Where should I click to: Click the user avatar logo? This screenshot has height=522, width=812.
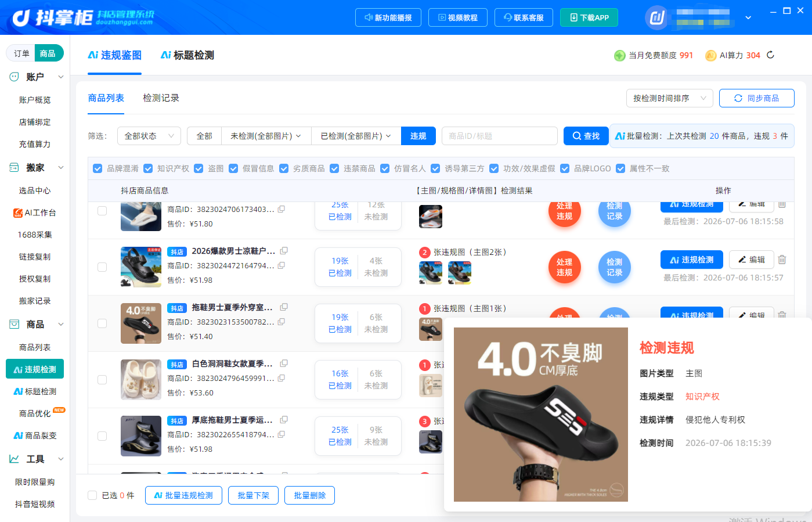coord(657,17)
